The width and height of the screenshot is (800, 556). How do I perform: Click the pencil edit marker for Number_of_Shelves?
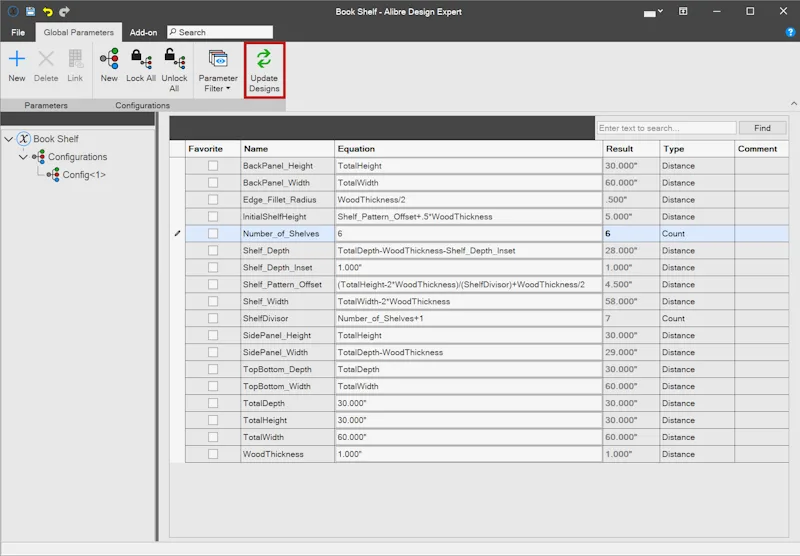click(x=178, y=233)
